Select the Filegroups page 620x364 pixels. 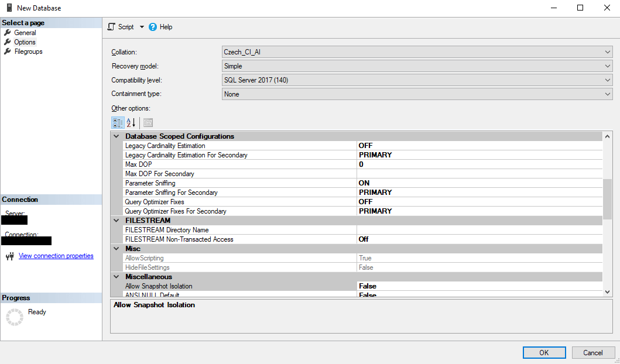coord(28,51)
